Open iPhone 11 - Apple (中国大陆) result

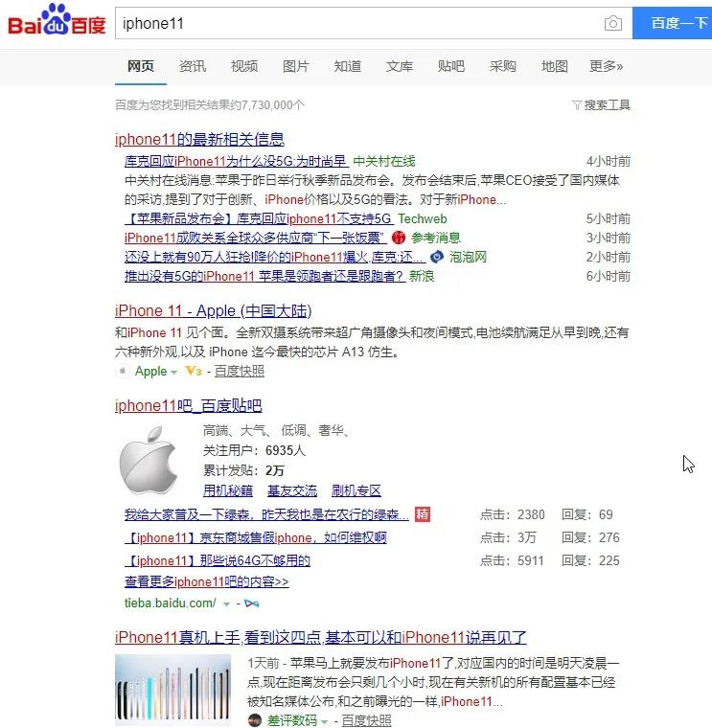click(213, 310)
